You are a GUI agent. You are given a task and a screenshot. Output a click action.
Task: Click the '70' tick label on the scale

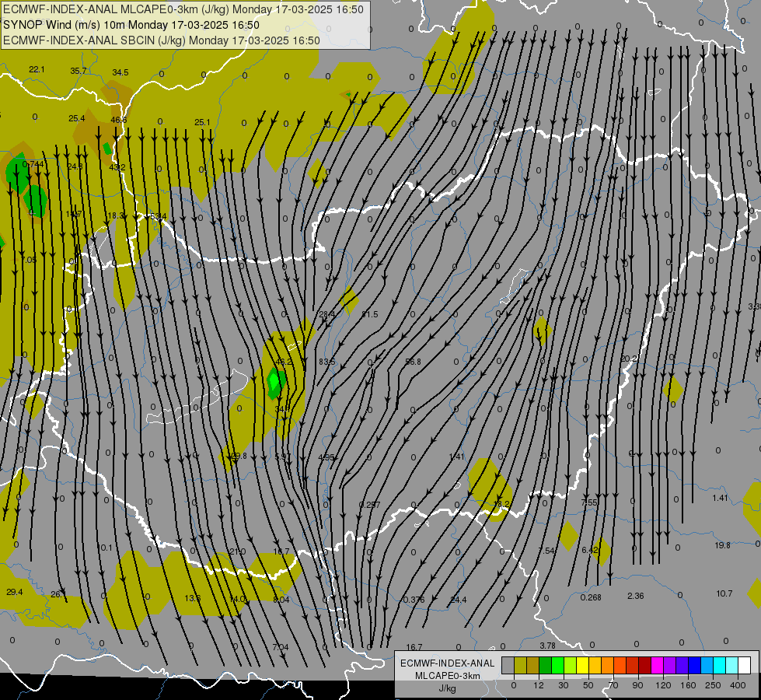pyautogui.click(x=613, y=685)
